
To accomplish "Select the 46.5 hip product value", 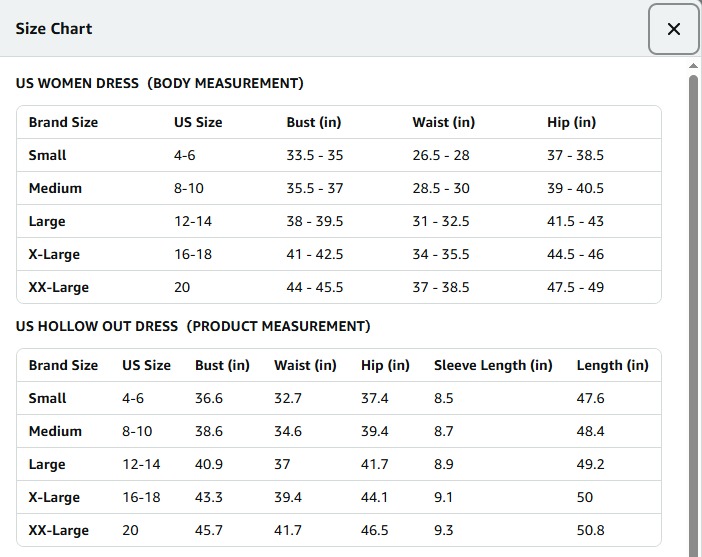I will click(x=375, y=530).
